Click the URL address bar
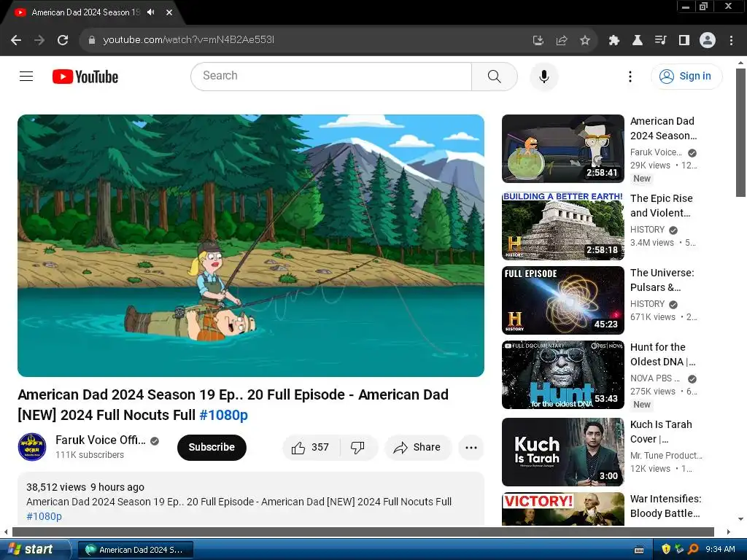Viewport: 747px width, 560px height. 305,40
